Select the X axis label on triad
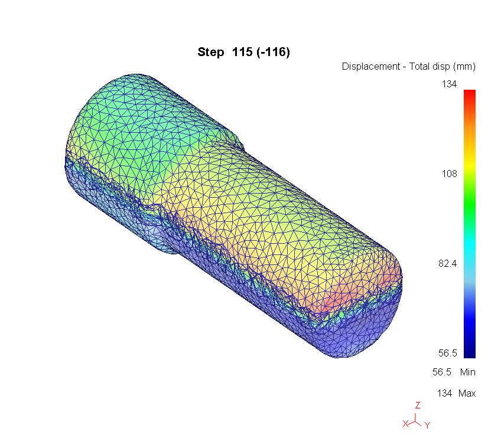 click(405, 424)
